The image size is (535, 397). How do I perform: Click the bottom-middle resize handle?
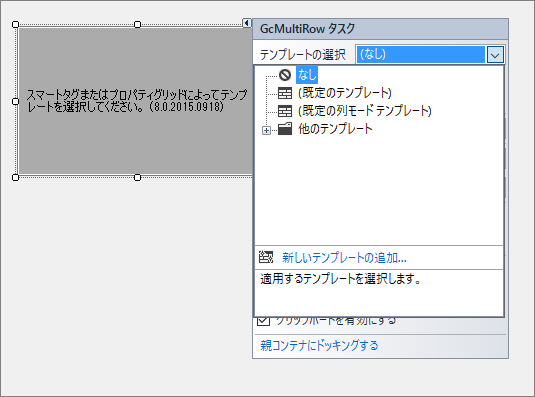point(138,177)
